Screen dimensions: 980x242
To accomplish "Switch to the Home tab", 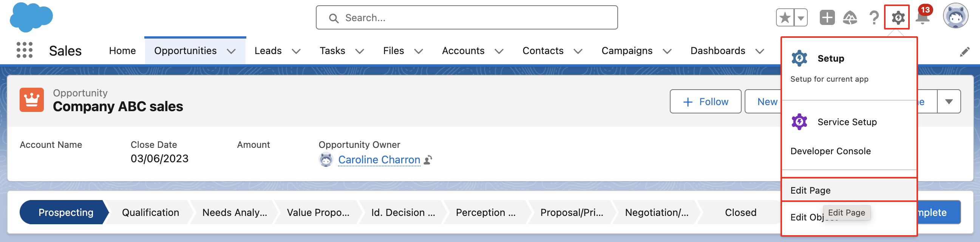I will click(x=122, y=51).
